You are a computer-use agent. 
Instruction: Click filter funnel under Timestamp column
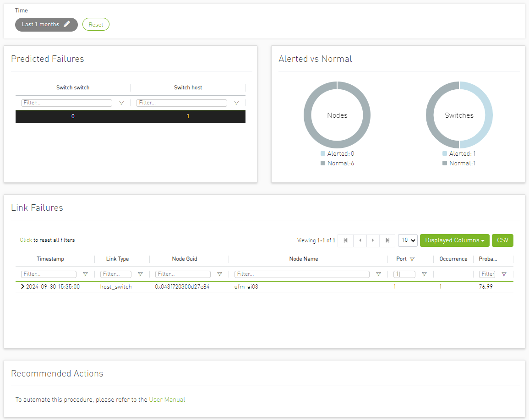[85, 274]
